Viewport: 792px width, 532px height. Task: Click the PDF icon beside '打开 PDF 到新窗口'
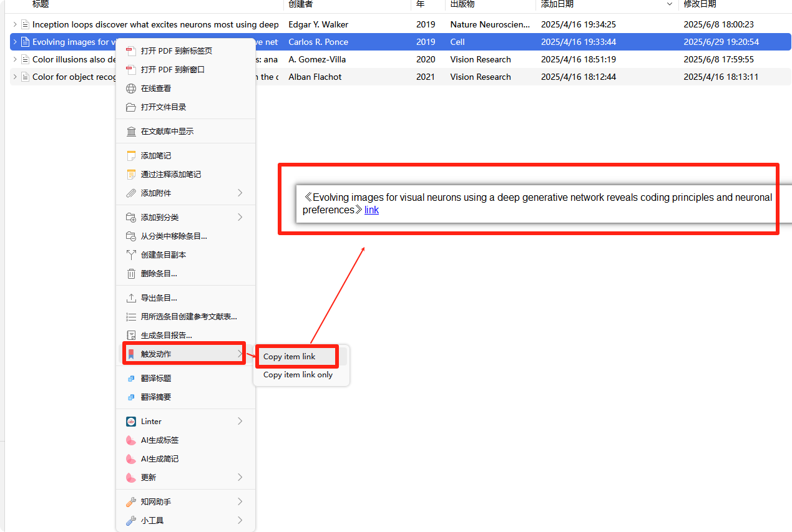(131, 70)
